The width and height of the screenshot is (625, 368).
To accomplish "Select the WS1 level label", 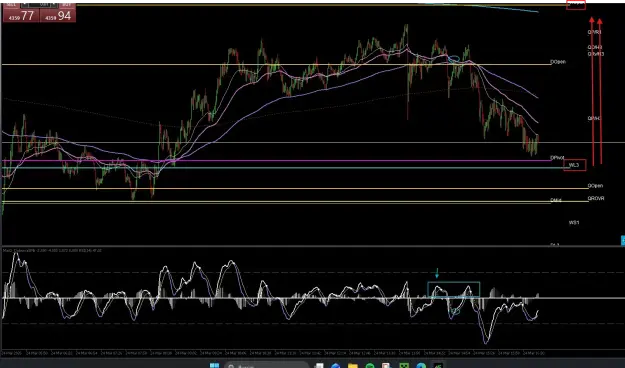I will pos(574,222).
